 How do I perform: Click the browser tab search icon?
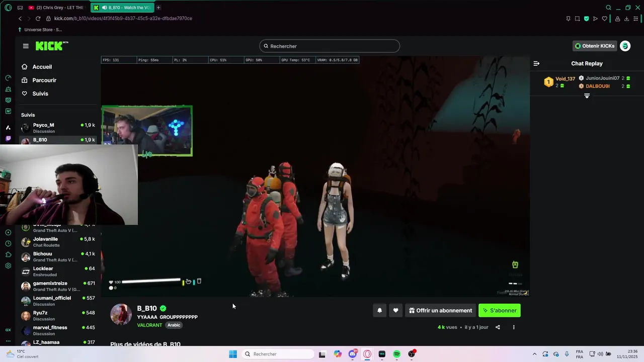tap(608, 8)
